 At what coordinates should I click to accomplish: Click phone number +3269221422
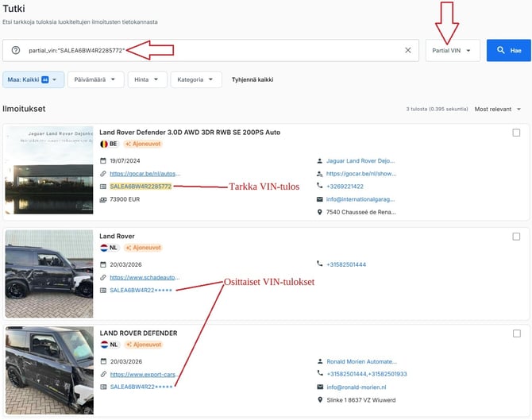[x=345, y=187]
